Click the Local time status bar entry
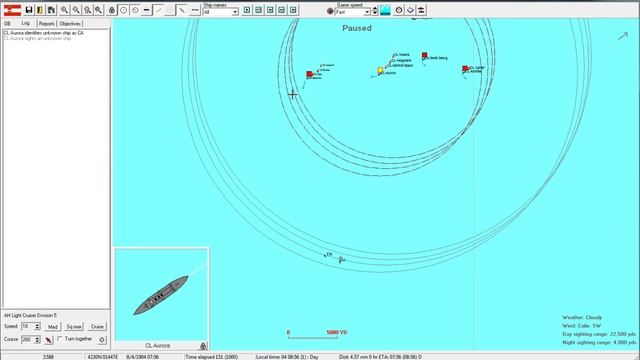 point(287,357)
